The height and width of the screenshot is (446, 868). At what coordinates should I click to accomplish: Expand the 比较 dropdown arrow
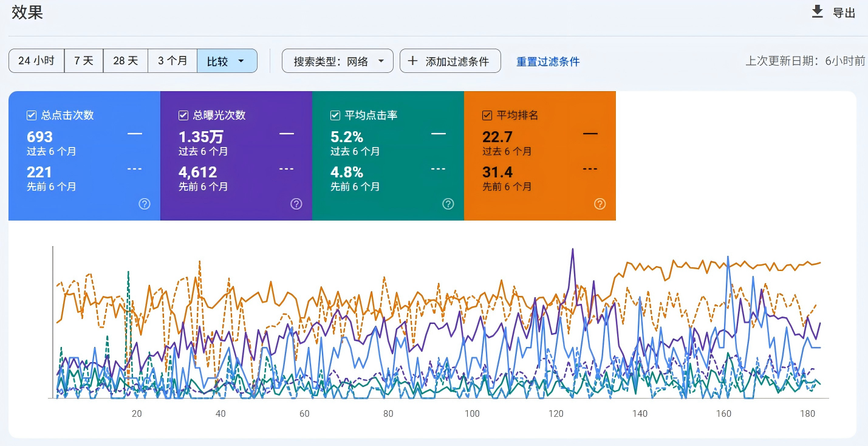click(x=241, y=61)
